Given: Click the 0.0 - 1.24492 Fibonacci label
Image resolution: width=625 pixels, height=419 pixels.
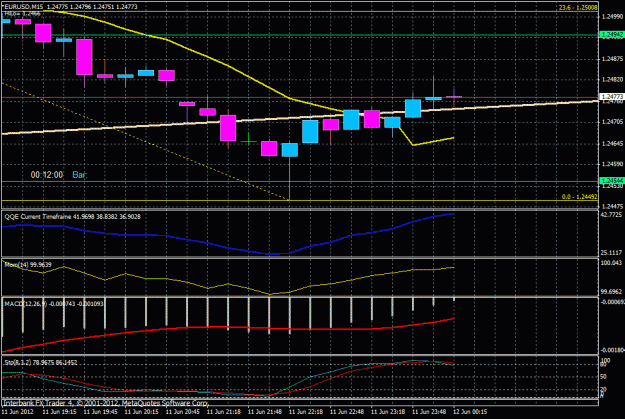Looking at the screenshot, I should click(579, 197).
